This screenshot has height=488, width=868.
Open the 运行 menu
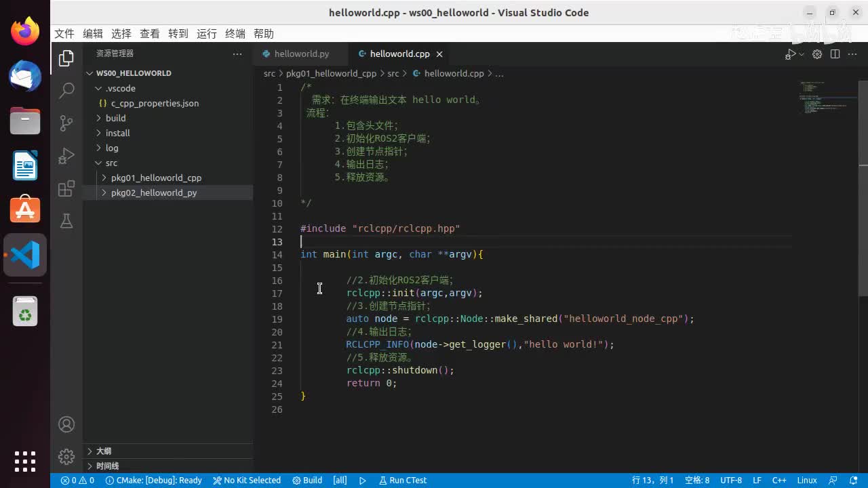point(207,34)
